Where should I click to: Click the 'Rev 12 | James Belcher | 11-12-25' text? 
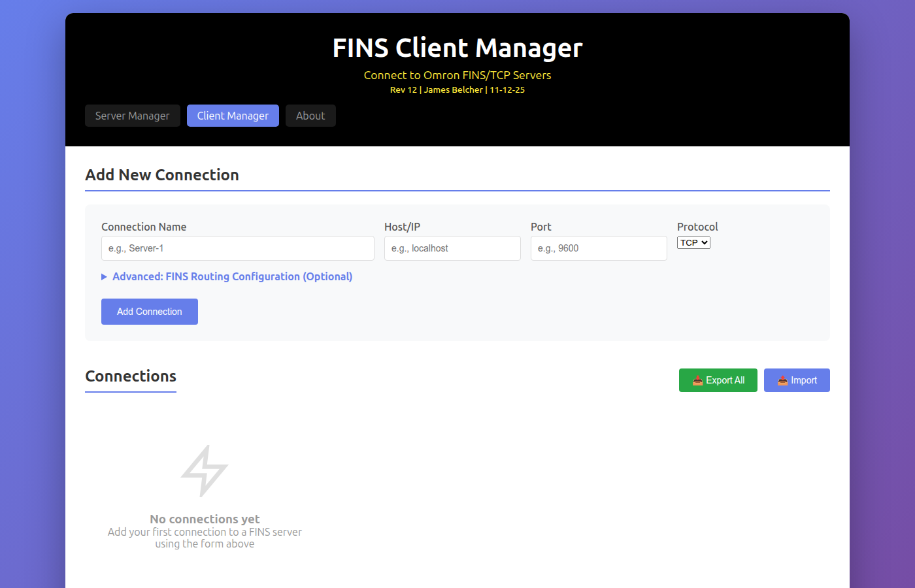pos(457,90)
